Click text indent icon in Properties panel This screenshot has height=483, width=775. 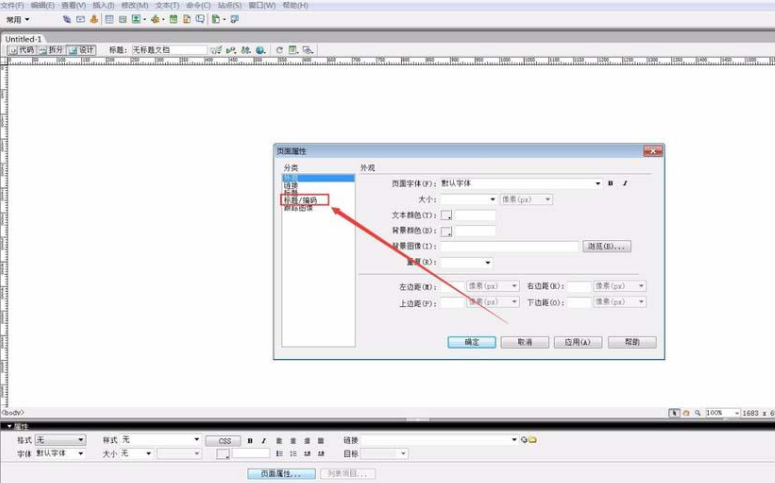tap(321, 453)
